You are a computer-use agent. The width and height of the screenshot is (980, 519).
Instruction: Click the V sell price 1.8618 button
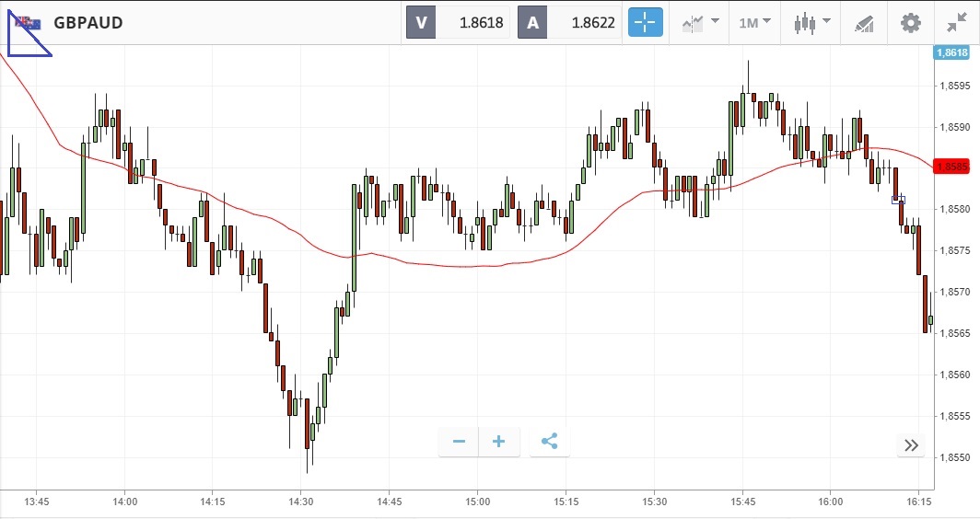459,23
